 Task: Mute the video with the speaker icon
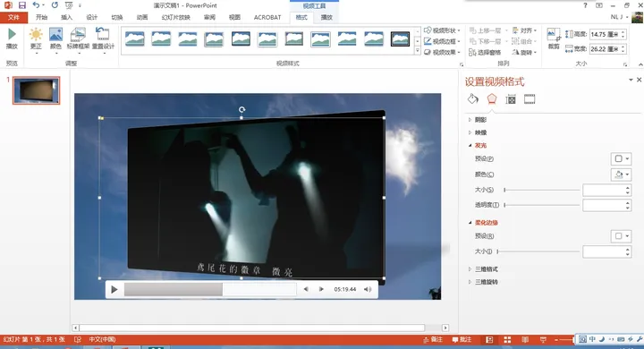click(x=368, y=289)
